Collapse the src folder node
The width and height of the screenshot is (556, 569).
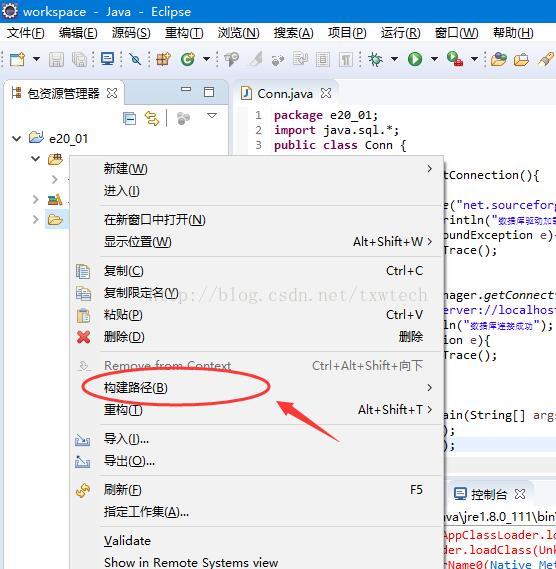[x=35, y=159]
